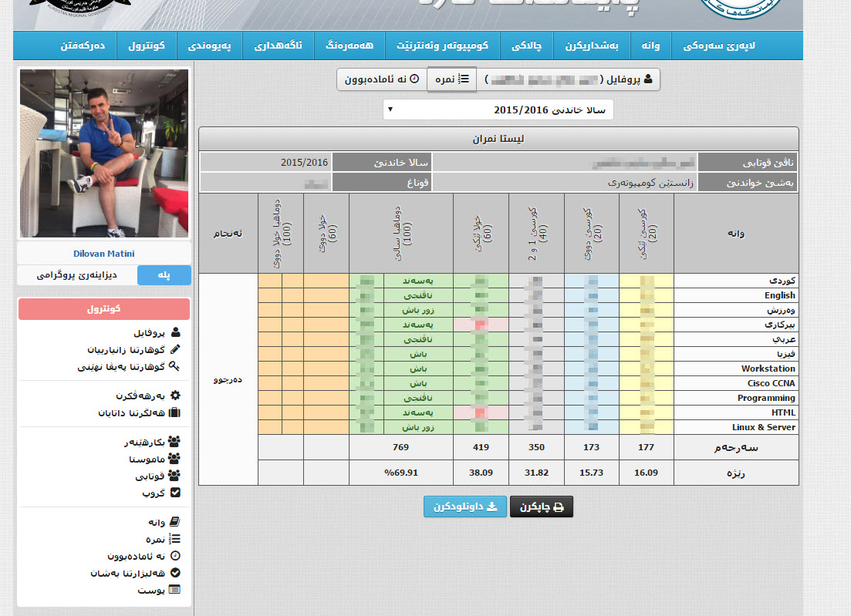The width and height of the screenshot is (851, 616).
Task: Open بکارهێنەر users group icon
Action: pos(175,442)
